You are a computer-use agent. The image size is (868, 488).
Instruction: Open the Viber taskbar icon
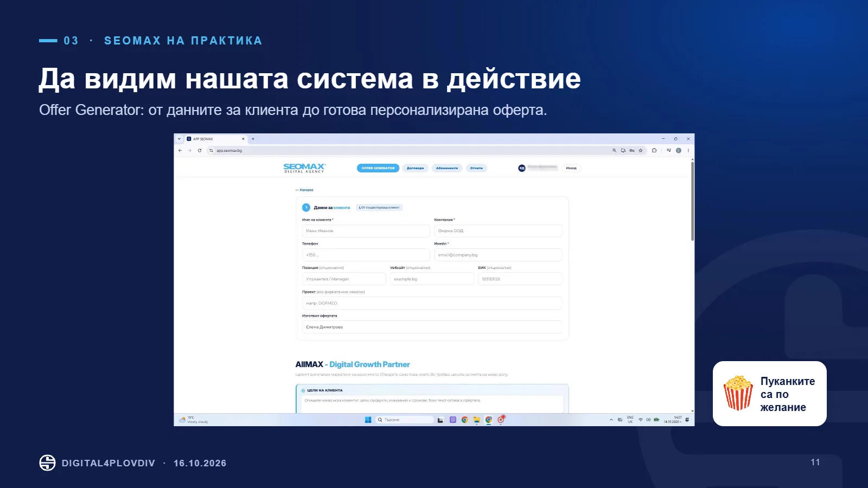[453, 420]
